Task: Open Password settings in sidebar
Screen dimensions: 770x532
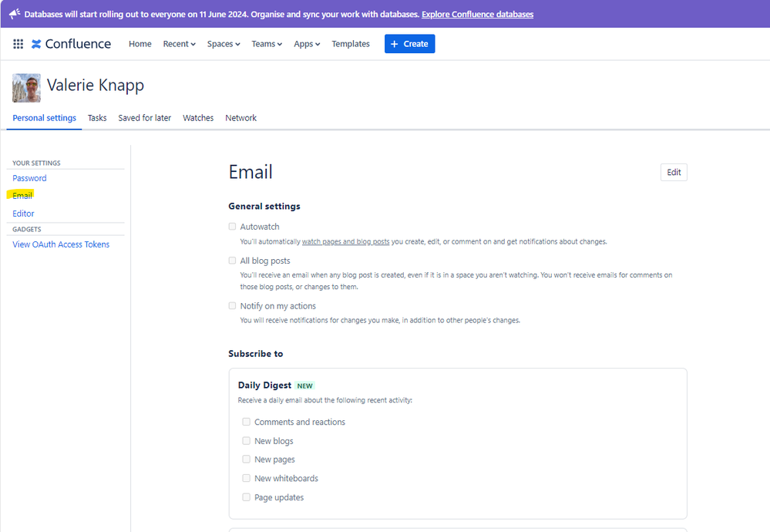Action: click(x=29, y=178)
